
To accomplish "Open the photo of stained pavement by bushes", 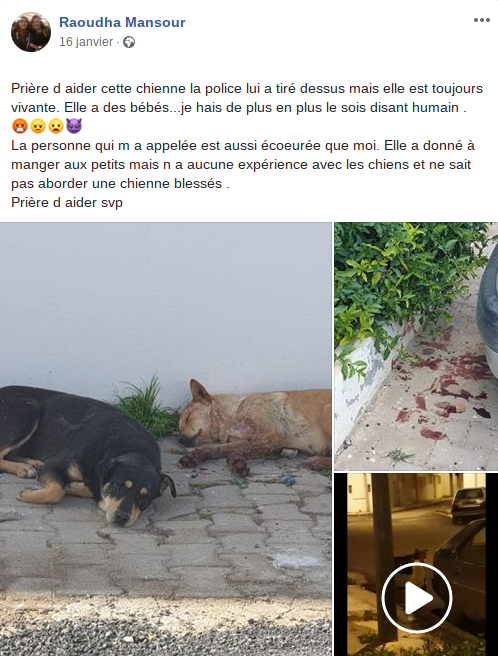I will 416,346.
